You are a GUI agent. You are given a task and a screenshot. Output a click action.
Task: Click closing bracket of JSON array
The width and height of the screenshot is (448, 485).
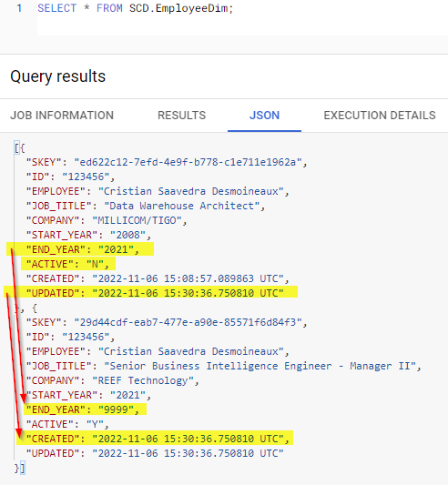pyautogui.click(x=23, y=469)
